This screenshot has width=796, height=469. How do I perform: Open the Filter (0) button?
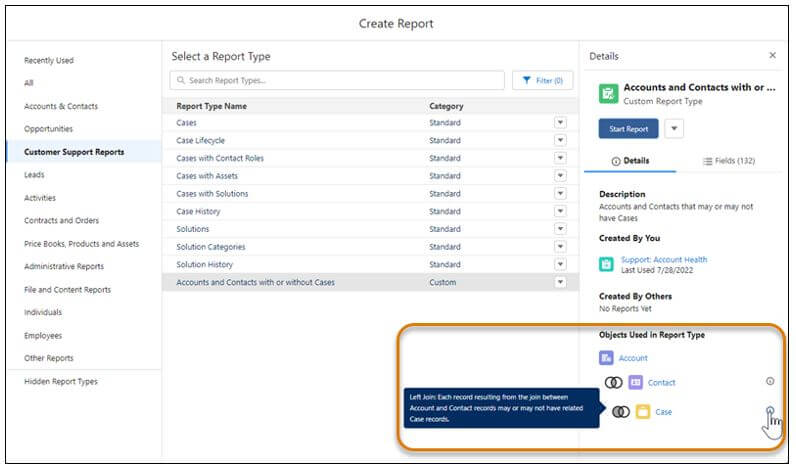point(542,80)
